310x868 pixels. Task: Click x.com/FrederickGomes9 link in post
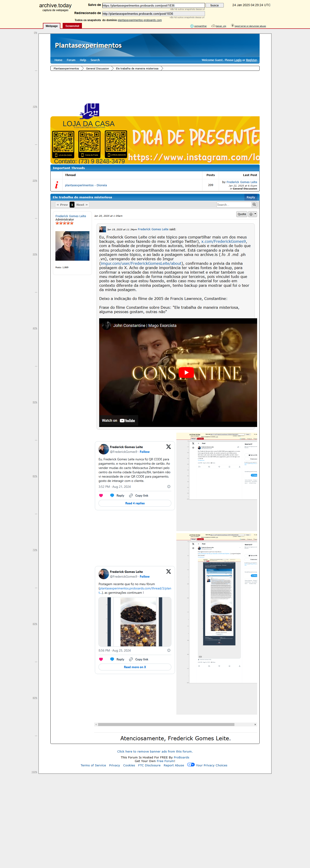[x=224, y=241]
